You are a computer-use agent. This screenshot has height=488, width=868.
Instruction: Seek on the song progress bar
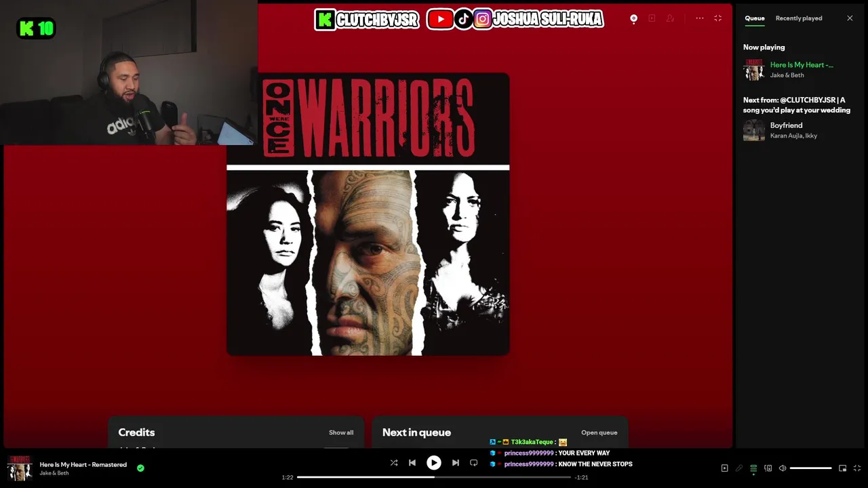(434, 477)
